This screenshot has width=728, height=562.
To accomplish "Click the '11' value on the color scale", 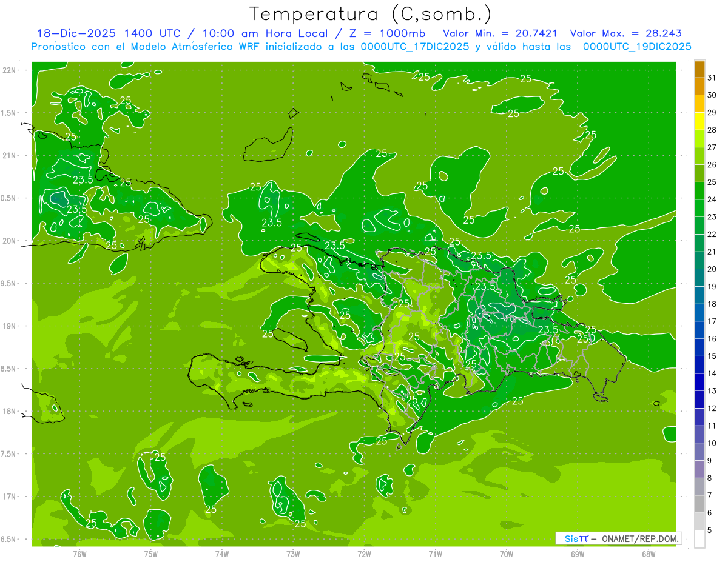I will tap(712, 426).
